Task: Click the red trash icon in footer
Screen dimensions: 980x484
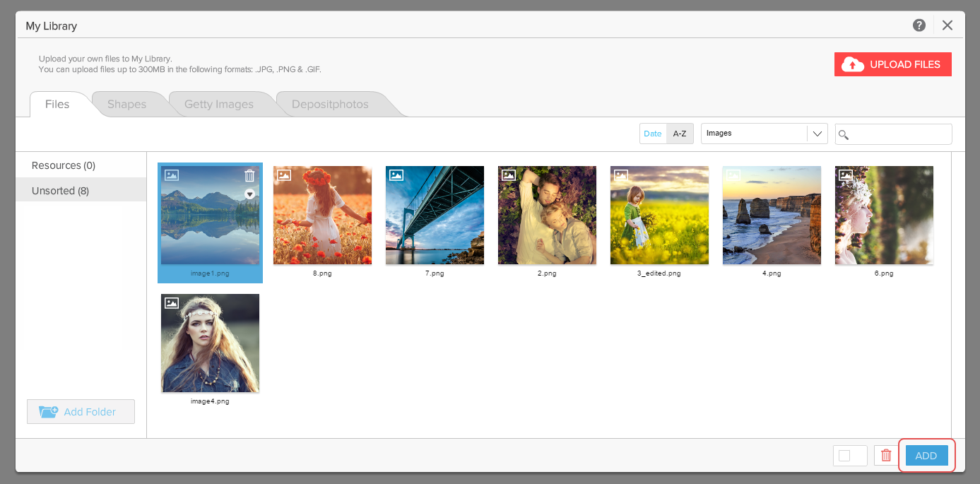Action: tap(886, 456)
